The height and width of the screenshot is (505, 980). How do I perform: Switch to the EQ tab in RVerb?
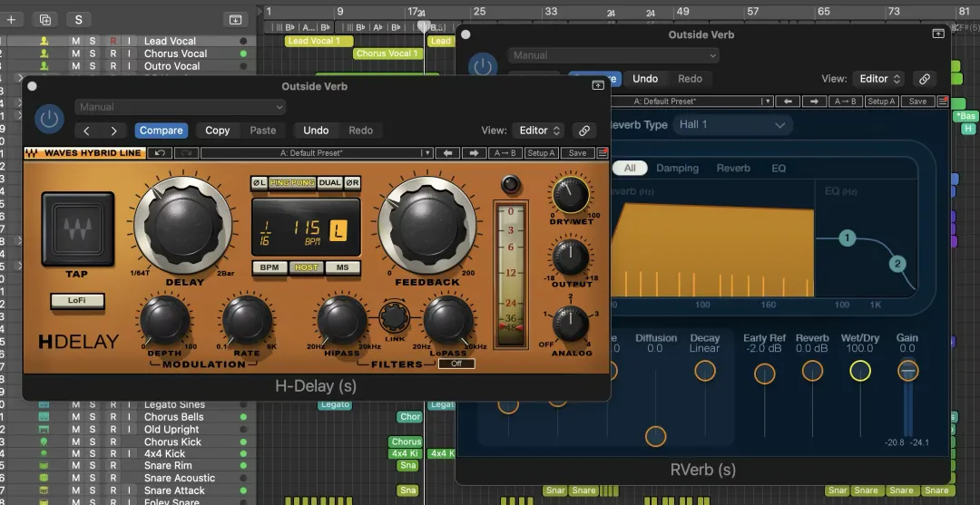779,168
